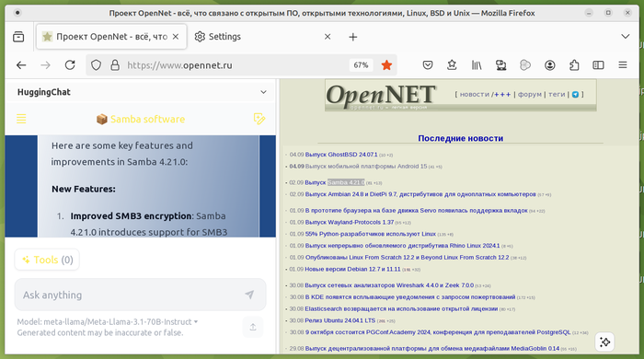644x359 pixels.
Task: Remove bookmark using the orange star
Action: [386, 65]
